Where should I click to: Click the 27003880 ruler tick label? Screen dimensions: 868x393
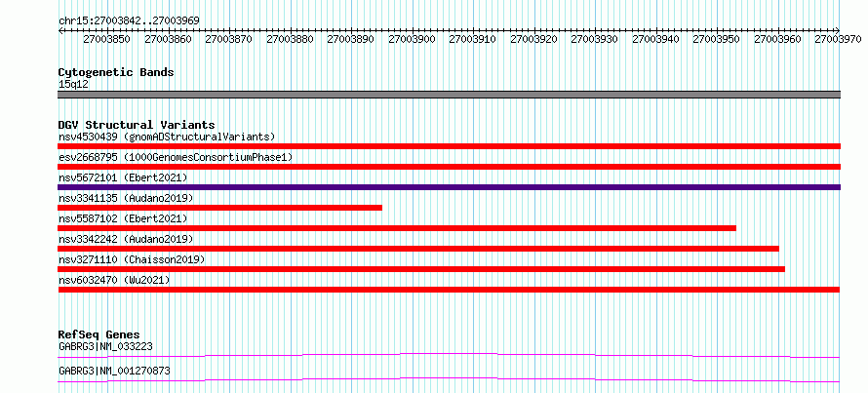tap(290, 40)
